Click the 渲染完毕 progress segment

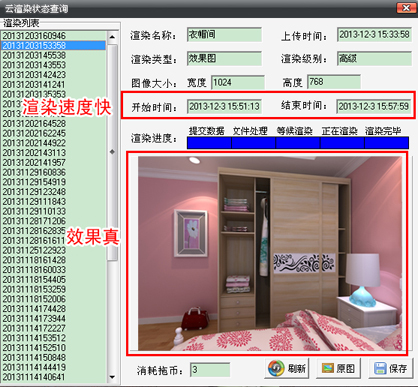tap(387, 142)
